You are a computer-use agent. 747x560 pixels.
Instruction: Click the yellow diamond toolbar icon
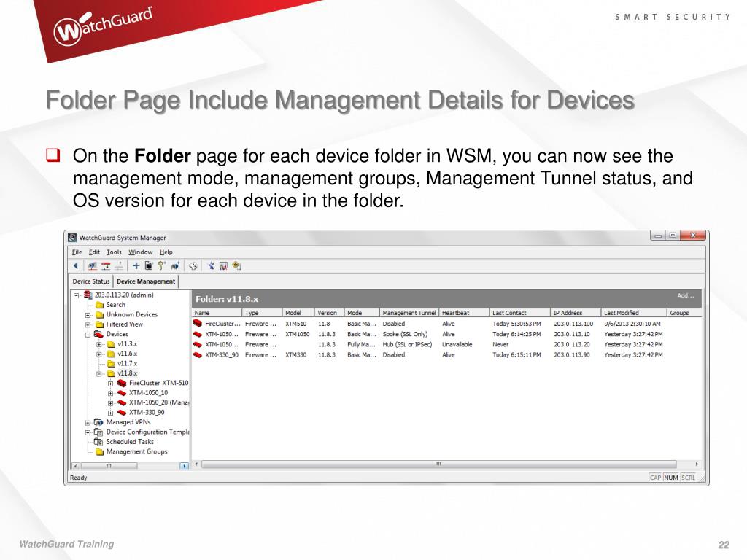[236, 265]
